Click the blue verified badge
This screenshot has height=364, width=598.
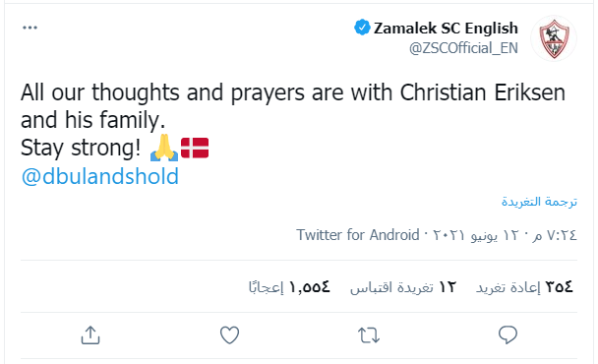[362, 28]
